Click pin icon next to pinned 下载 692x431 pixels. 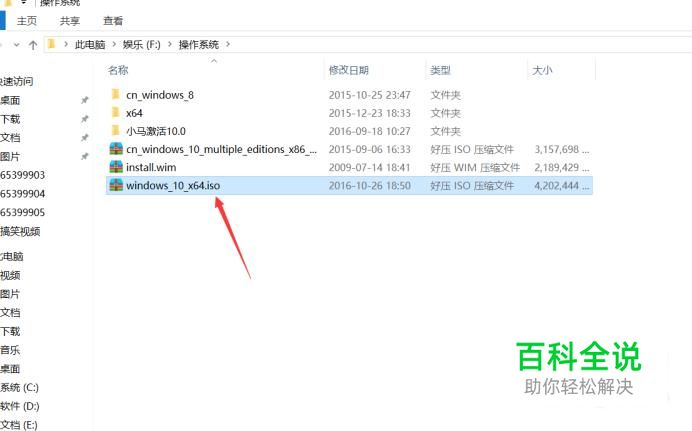pyautogui.click(x=85, y=119)
